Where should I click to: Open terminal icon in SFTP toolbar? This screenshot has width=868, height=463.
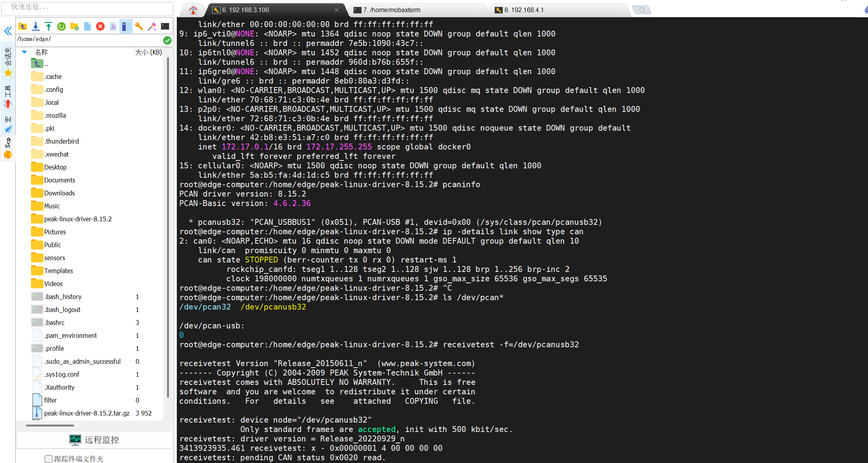point(165,26)
